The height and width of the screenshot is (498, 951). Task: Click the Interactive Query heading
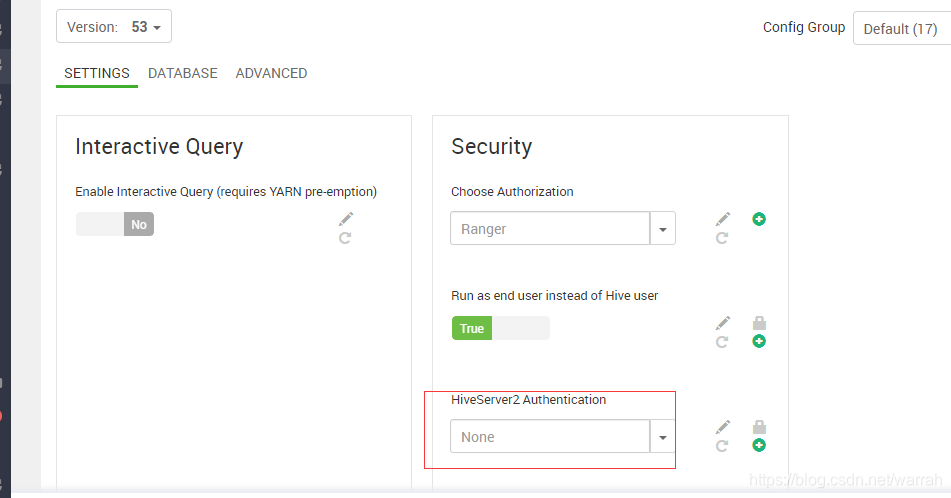pos(159,147)
